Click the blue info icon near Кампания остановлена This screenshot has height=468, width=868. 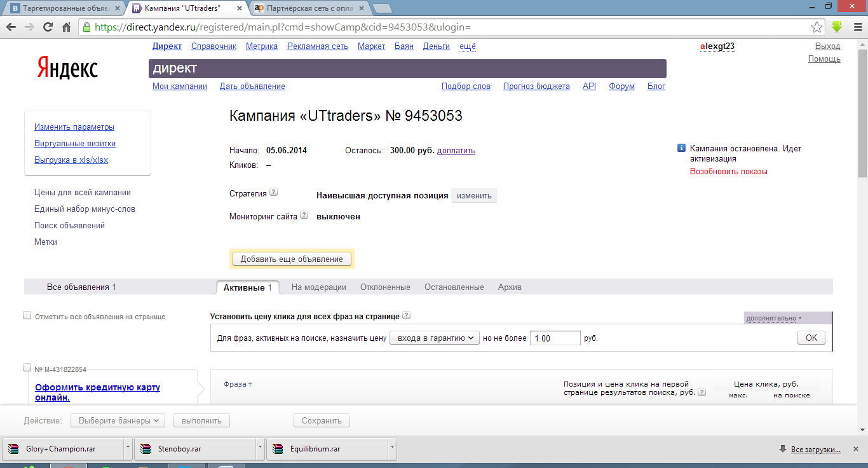pyautogui.click(x=681, y=148)
